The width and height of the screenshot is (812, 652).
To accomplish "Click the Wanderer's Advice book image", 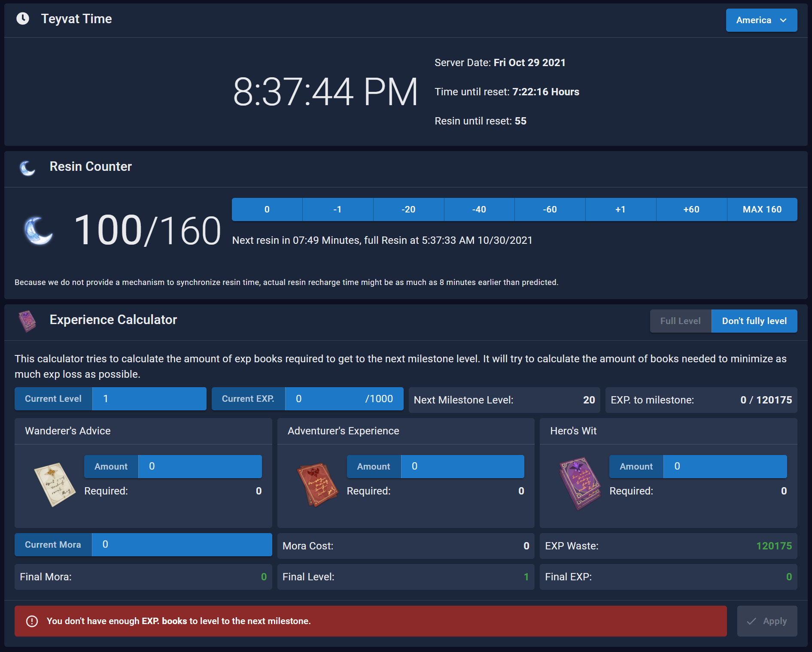I will (x=55, y=484).
